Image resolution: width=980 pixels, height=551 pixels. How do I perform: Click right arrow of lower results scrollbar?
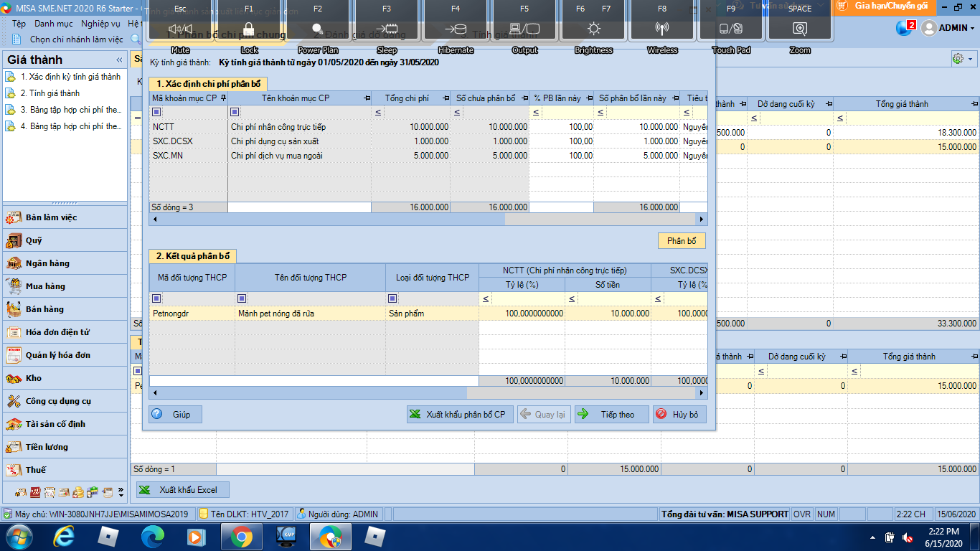[702, 393]
